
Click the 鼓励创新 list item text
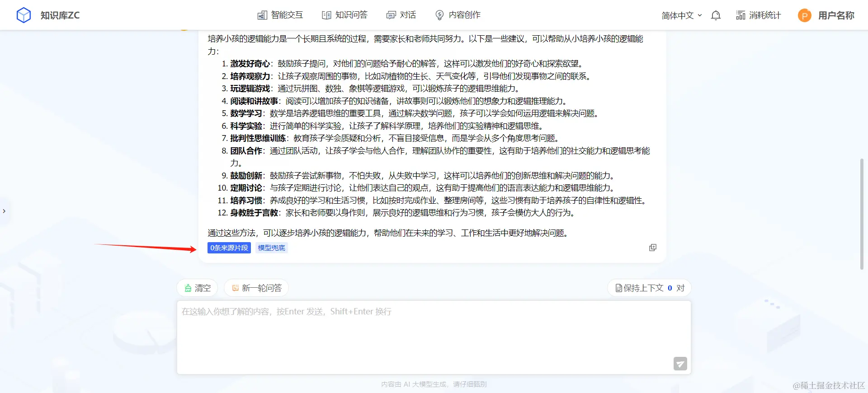point(246,176)
